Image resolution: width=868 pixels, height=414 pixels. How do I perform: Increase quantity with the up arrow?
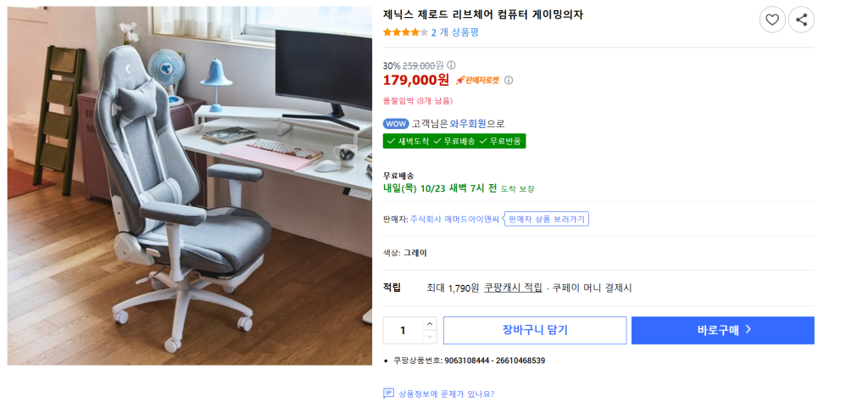(x=430, y=324)
